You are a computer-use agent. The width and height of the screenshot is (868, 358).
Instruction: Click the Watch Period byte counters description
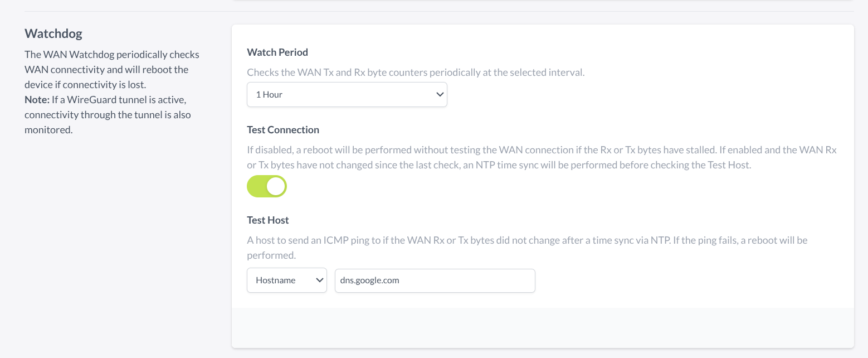pos(416,72)
